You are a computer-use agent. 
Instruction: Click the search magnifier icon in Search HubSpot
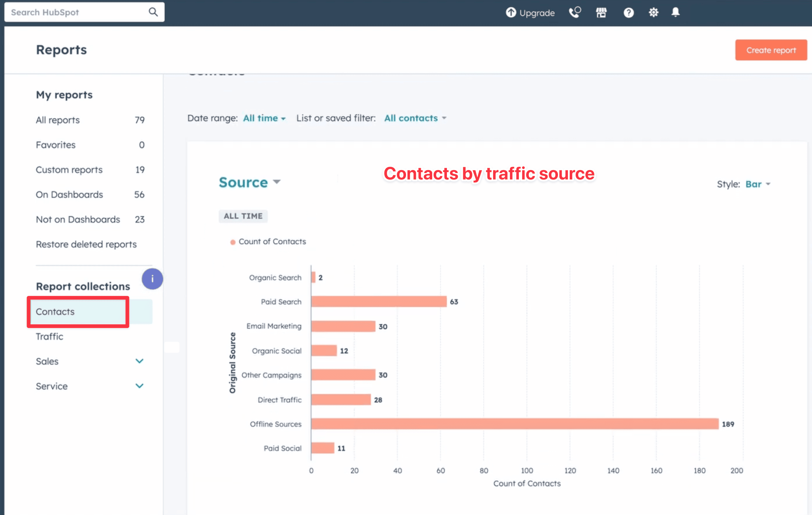[x=153, y=11]
